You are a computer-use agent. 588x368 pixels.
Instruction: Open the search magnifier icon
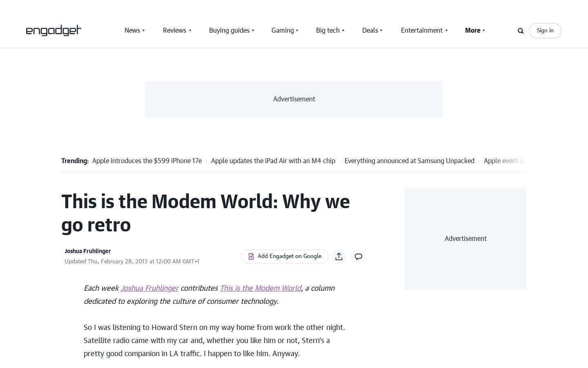(521, 31)
